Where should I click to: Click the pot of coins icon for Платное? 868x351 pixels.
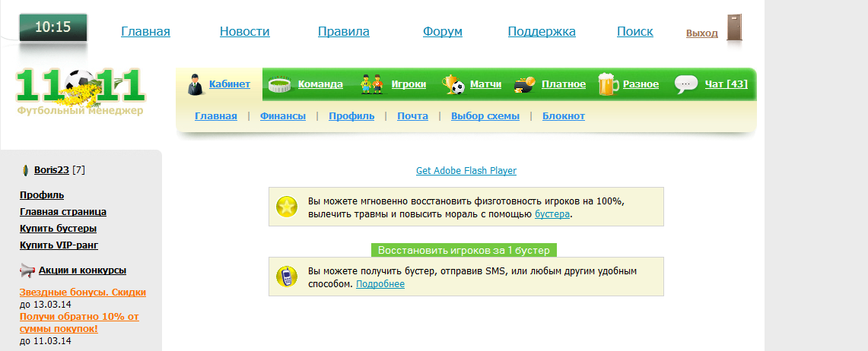click(525, 84)
